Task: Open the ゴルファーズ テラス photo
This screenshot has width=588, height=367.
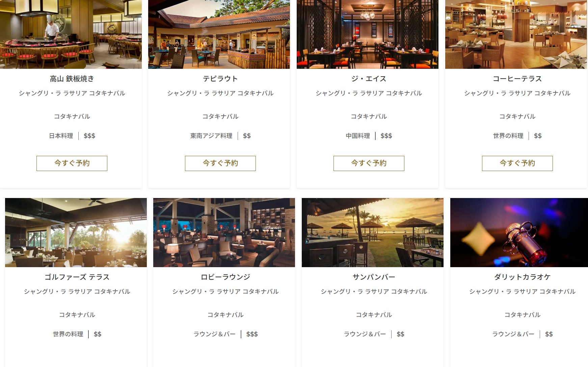Action: [76, 232]
